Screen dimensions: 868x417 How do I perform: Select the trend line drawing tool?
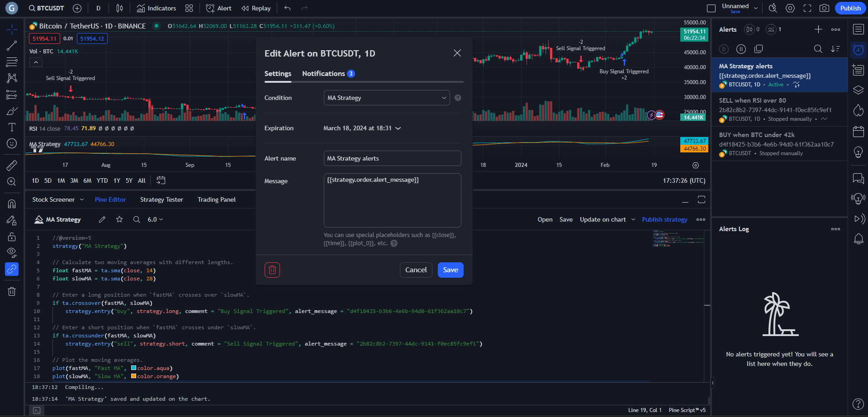[12, 46]
